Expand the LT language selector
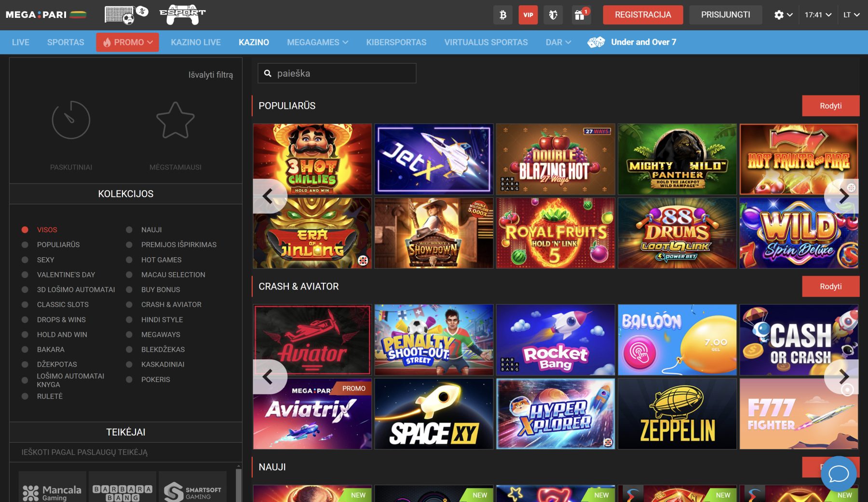868x502 pixels. pos(851,15)
